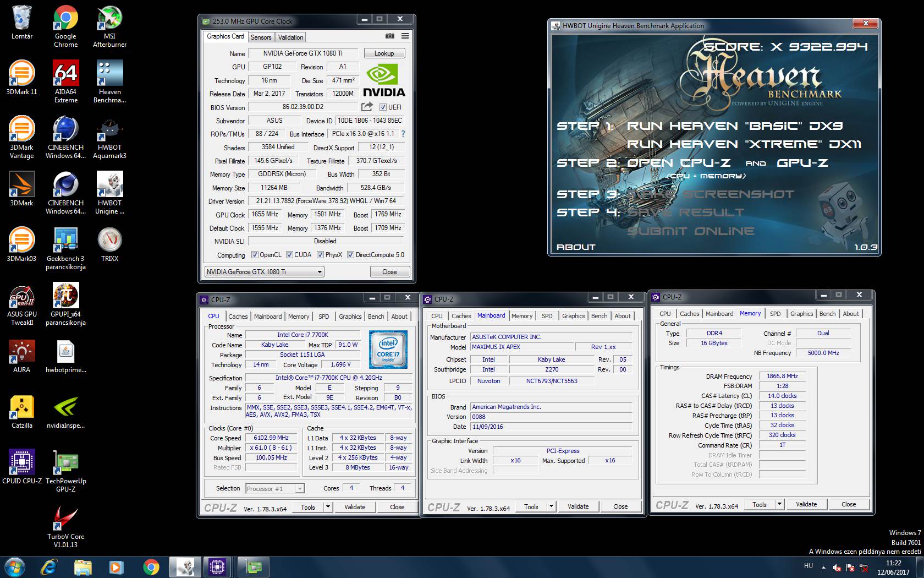The width and height of the screenshot is (924, 578).
Task: Click Open CPU-Z link in Heaven window
Action: [679, 163]
